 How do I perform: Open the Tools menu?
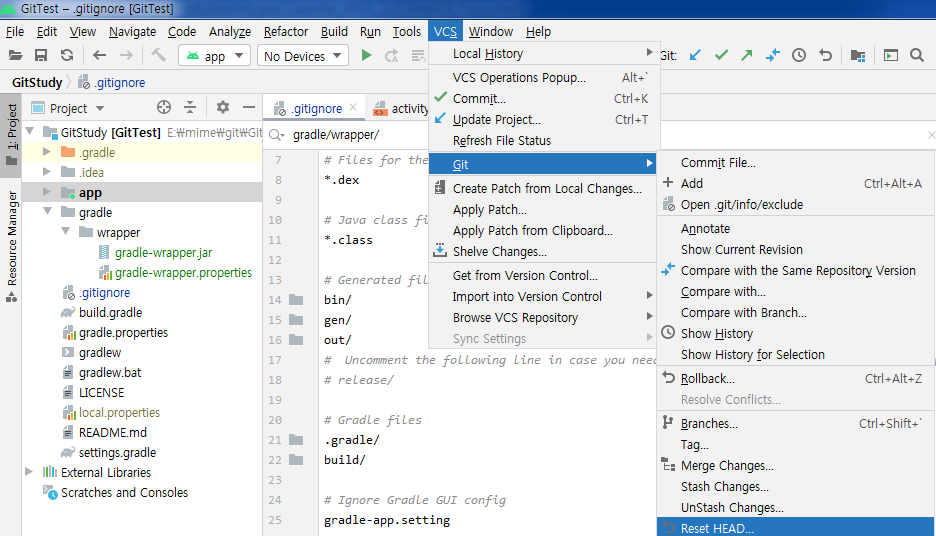[x=407, y=32]
